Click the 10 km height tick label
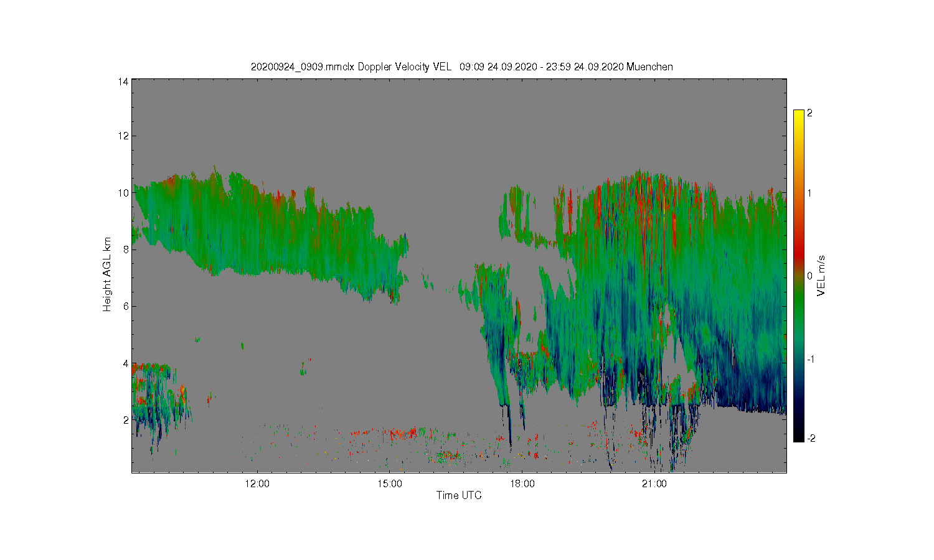 [x=123, y=193]
